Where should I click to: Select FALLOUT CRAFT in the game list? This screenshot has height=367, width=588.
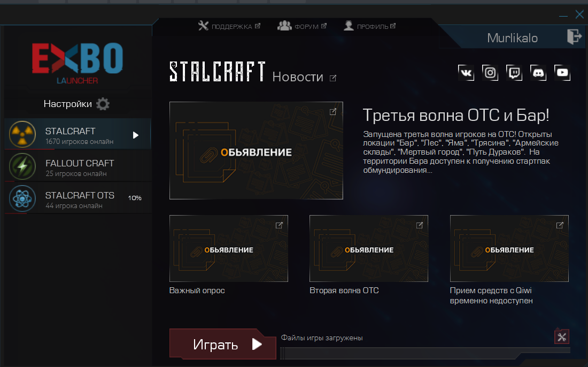[x=78, y=166]
